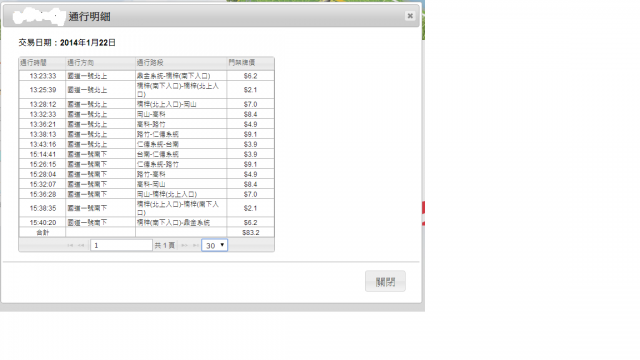Click the $2.1 price in 15:38:35 row

click(x=250, y=208)
